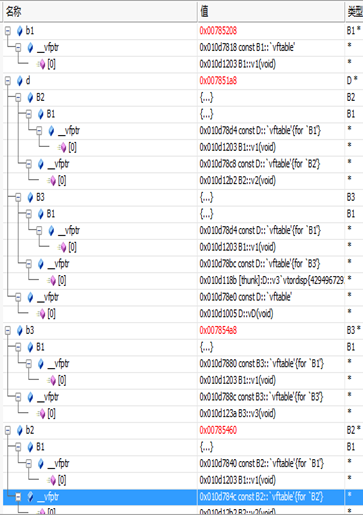Select the B3 base name under d
The image size is (363, 515).
40,197
